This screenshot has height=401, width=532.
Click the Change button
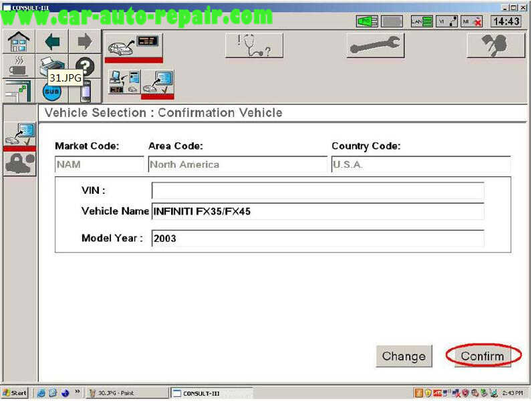point(404,356)
